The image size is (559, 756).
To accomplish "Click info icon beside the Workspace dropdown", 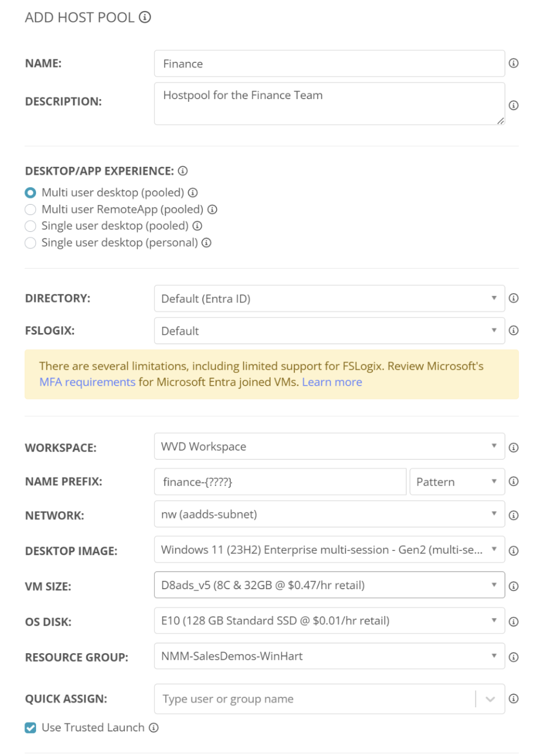I will click(514, 447).
